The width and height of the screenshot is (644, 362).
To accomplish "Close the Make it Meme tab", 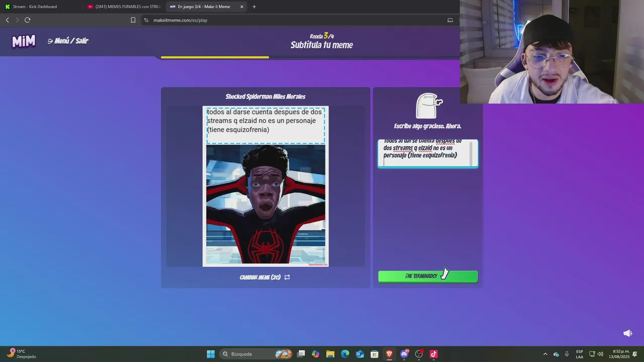I will 242,7.
